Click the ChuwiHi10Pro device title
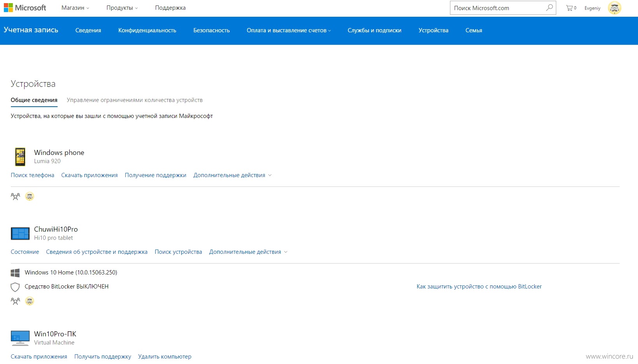The height and width of the screenshot is (364, 638). (x=56, y=229)
